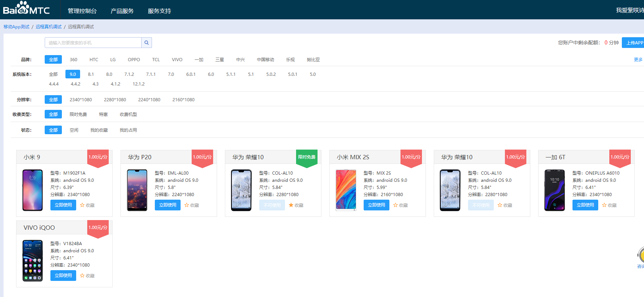Favorite the 小米 MIX 2S star

click(395, 205)
